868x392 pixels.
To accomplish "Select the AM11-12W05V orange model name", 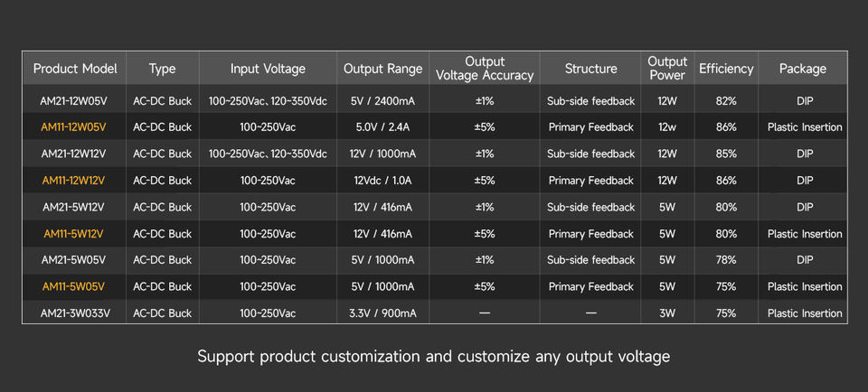I will pyautogui.click(x=73, y=127).
